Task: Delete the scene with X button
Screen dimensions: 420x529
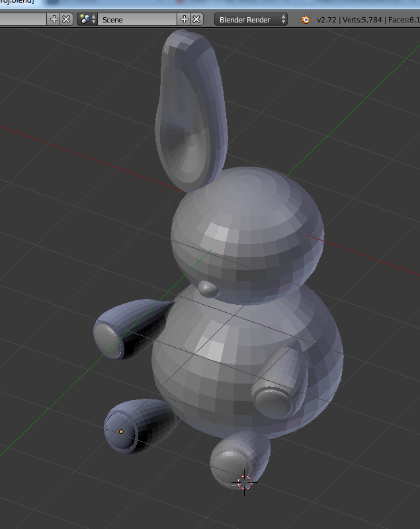Action: click(x=196, y=20)
